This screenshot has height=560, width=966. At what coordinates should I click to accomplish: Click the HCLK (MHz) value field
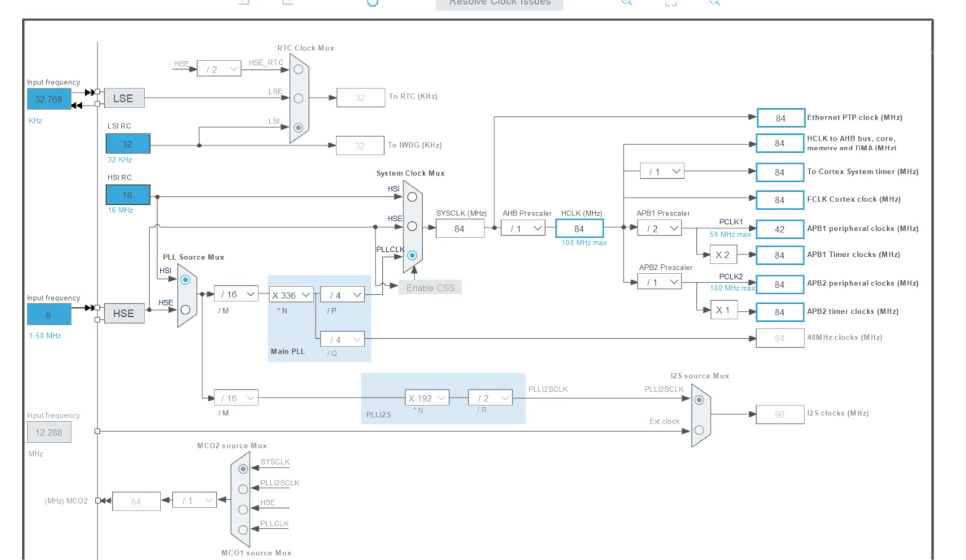(579, 228)
